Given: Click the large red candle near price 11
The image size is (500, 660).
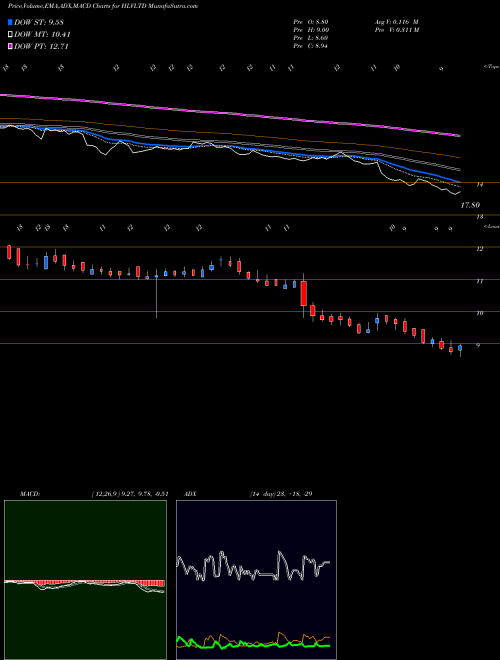Looking at the screenshot, I should point(303,294).
